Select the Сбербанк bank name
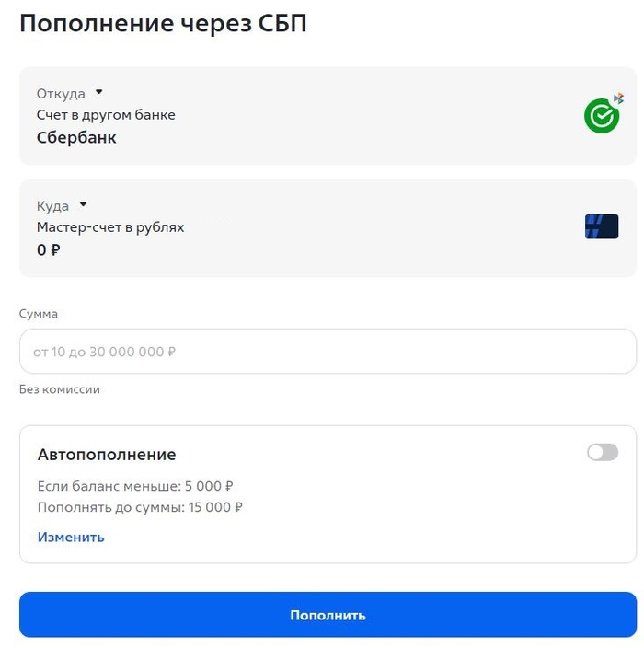The width and height of the screenshot is (644, 648). click(x=76, y=138)
